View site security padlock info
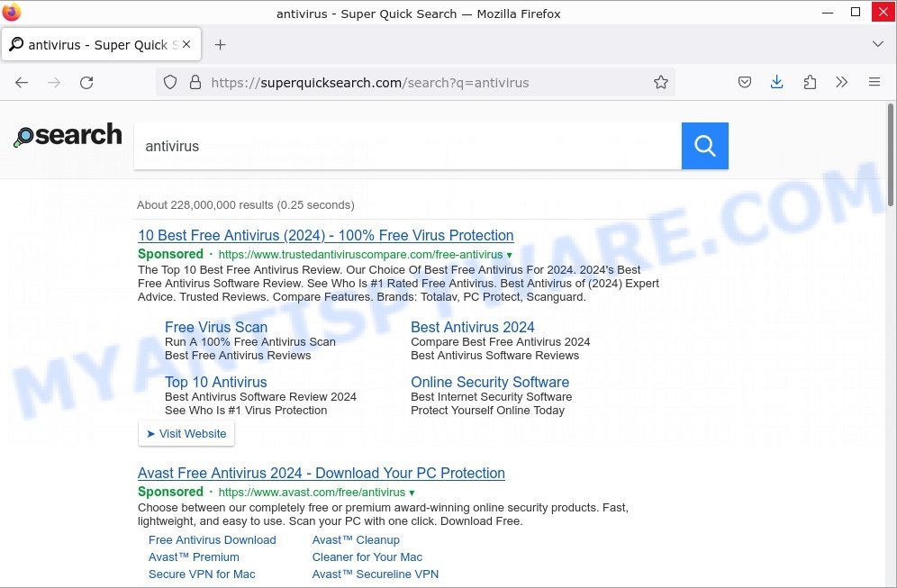 pos(195,82)
